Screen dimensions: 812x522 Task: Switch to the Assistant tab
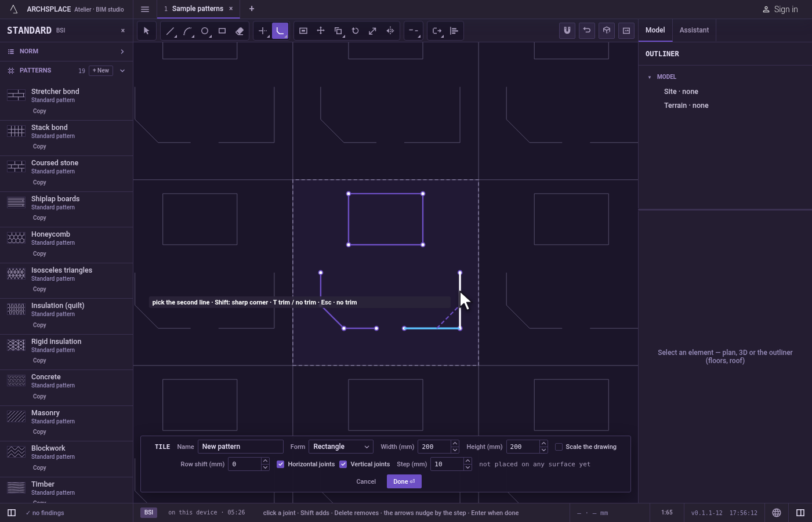tap(694, 30)
